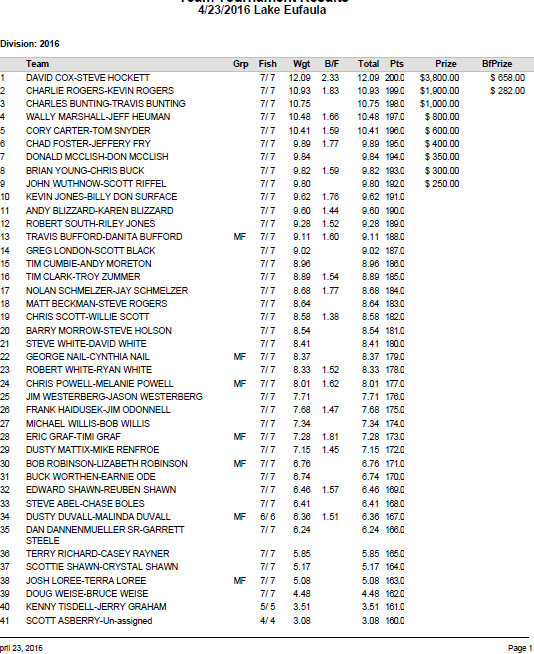Click the Team column header
This screenshot has width=534, height=654.
point(37,64)
